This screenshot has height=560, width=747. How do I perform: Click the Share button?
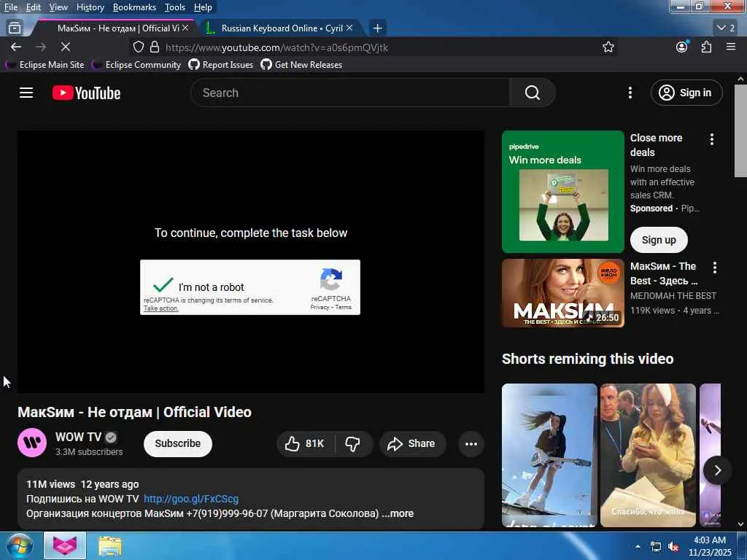(413, 444)
